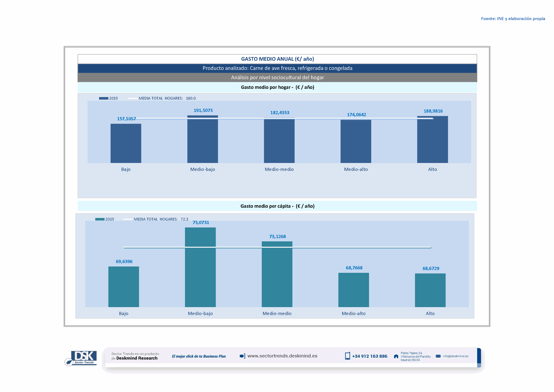The width and height of the screenshot is (554, 392).
Task: Click the white MEDIA TOTAL HOGARES line marker in top legend
Action: 133,98
